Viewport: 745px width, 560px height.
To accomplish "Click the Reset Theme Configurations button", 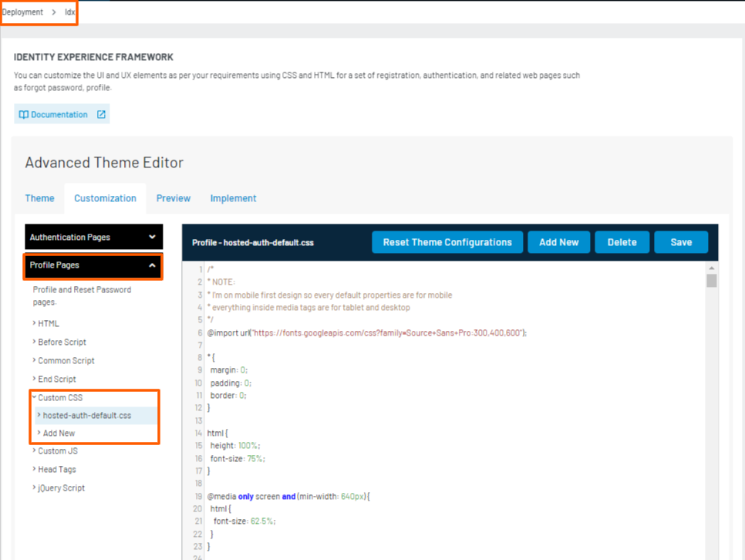I will tap(447, 242).
